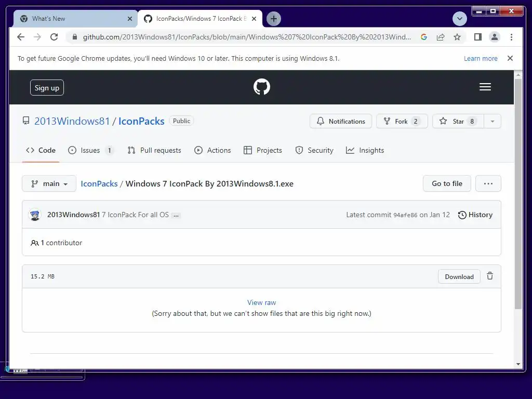Click IconPacks in the file breadcrumb
This screenshot has width=532, height=399.
[99, 183]
